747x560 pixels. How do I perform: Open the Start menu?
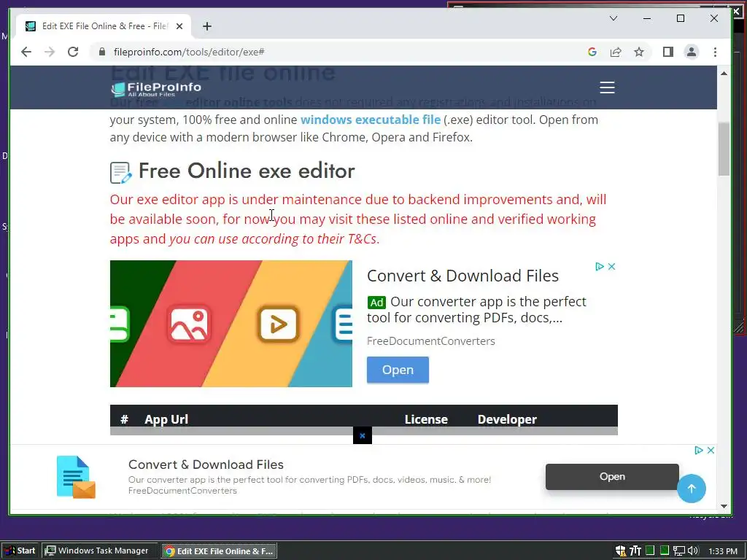[20, 551]
